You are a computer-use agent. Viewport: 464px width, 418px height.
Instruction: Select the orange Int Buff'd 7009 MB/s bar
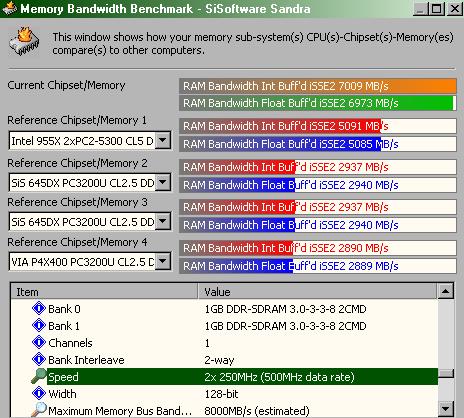coord(318,86)
